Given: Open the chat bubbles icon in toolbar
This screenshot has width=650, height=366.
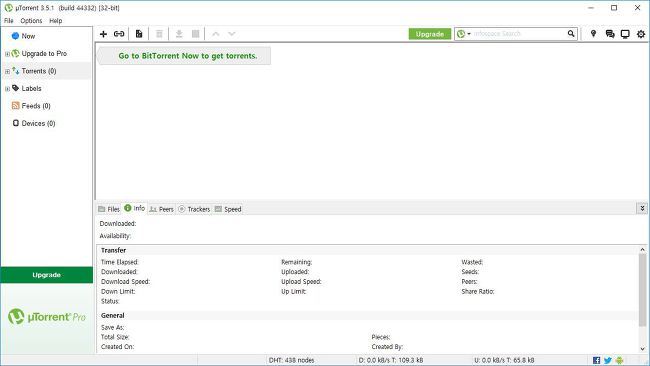Looking at the screenshot, I should 610,34.
